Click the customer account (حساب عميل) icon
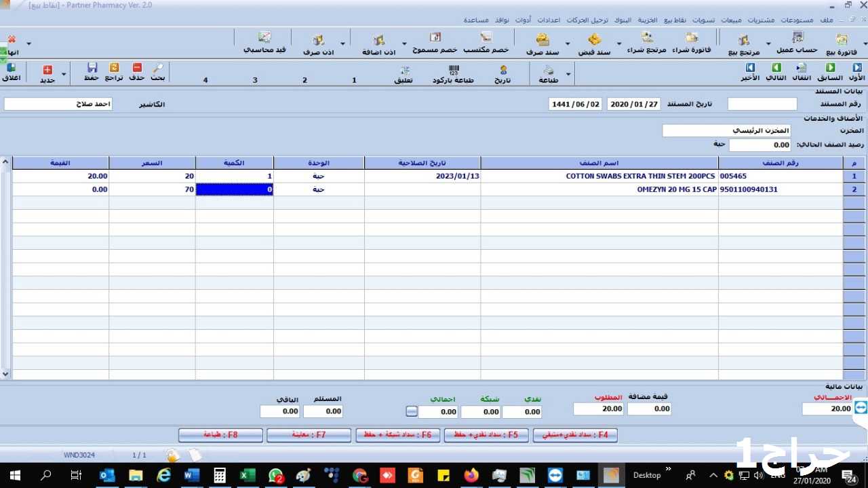Image resolution: width=868 pixels, height=488 pixels. click(797, 42)
